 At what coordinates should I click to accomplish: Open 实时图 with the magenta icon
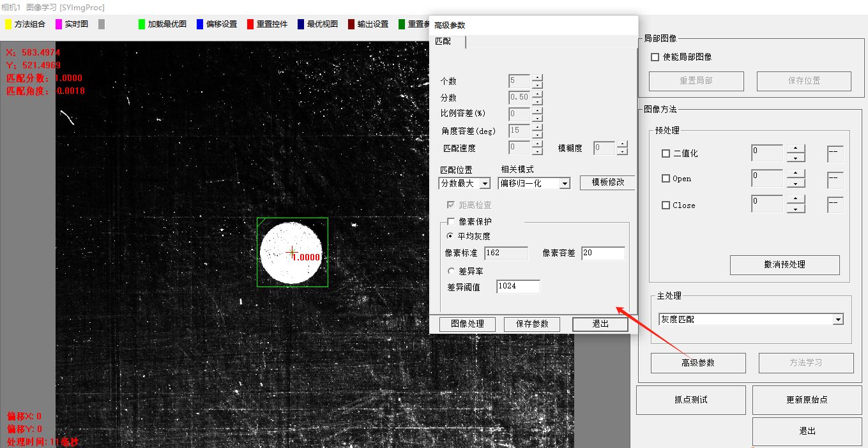(x=72, y=24)
